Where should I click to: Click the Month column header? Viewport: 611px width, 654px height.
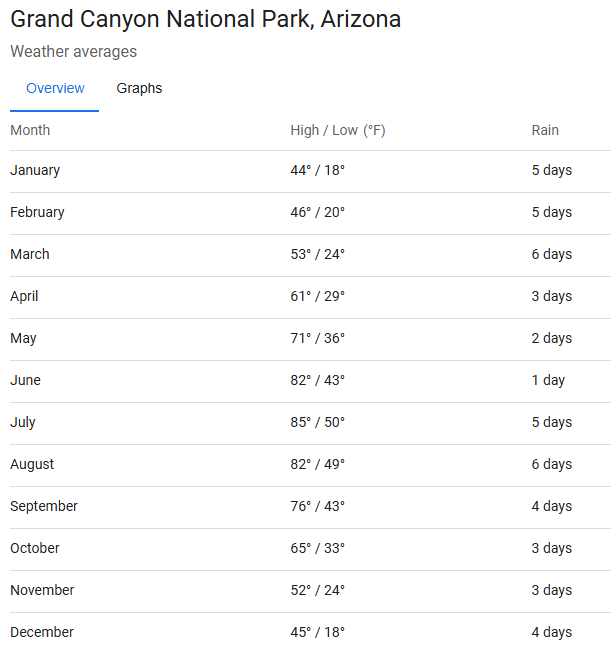coord(30,130)
